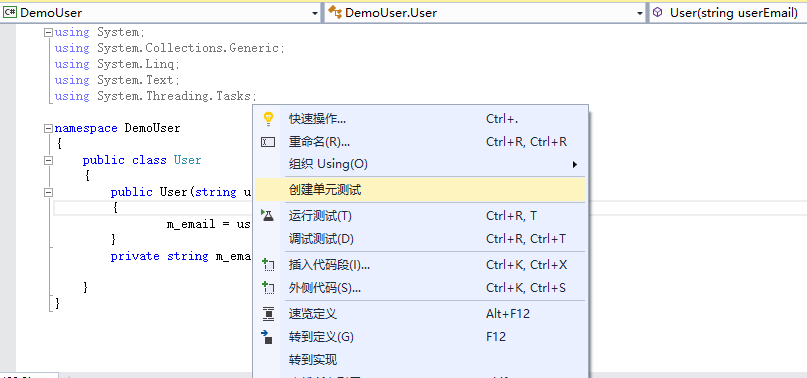Click 'private string' declaration line
Image resolution: width=807 pixels, height=378 pixels.
(x=181, y=256)
